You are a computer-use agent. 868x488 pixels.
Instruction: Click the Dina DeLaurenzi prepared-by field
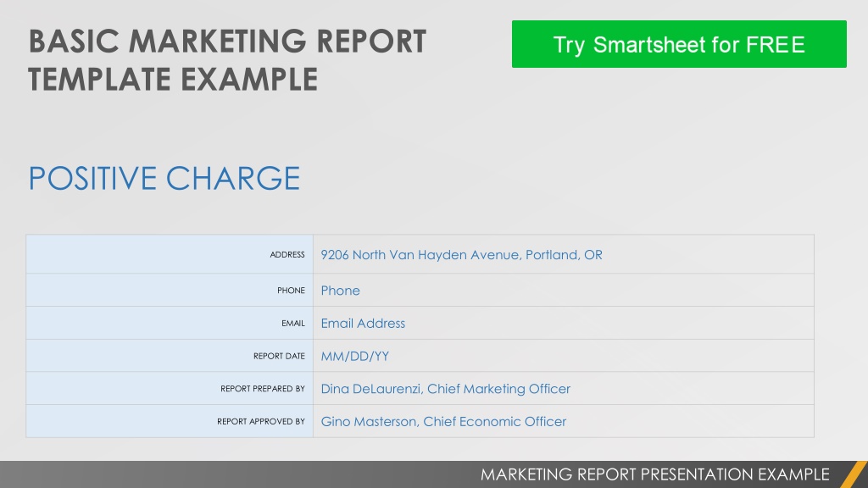point(564,388)
